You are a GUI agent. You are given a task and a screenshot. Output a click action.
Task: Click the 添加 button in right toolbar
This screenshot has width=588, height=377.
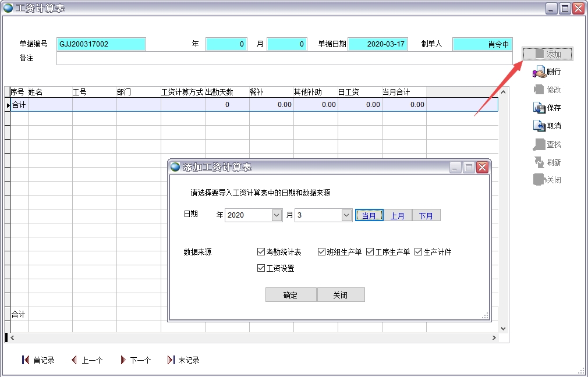pos(547,54)
